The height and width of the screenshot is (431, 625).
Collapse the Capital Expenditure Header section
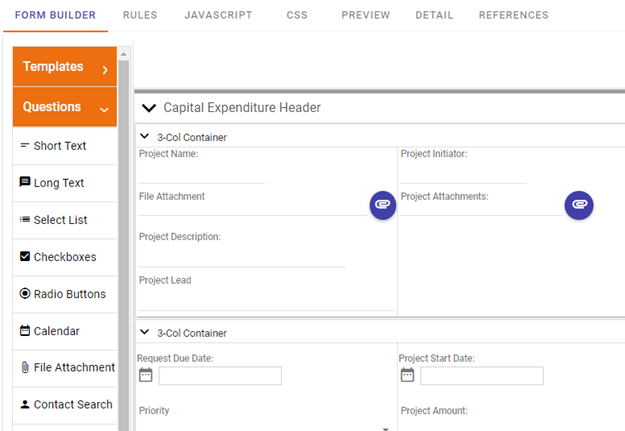click(x=150, y=108)
